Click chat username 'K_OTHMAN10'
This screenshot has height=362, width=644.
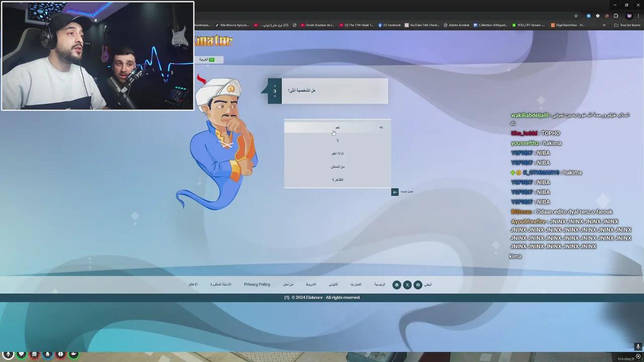point(541,172)
